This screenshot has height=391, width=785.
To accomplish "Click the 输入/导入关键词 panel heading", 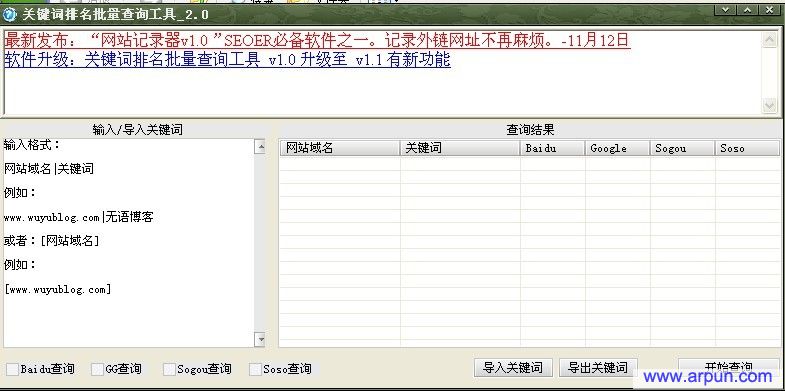I will click(x=138, y=130).
